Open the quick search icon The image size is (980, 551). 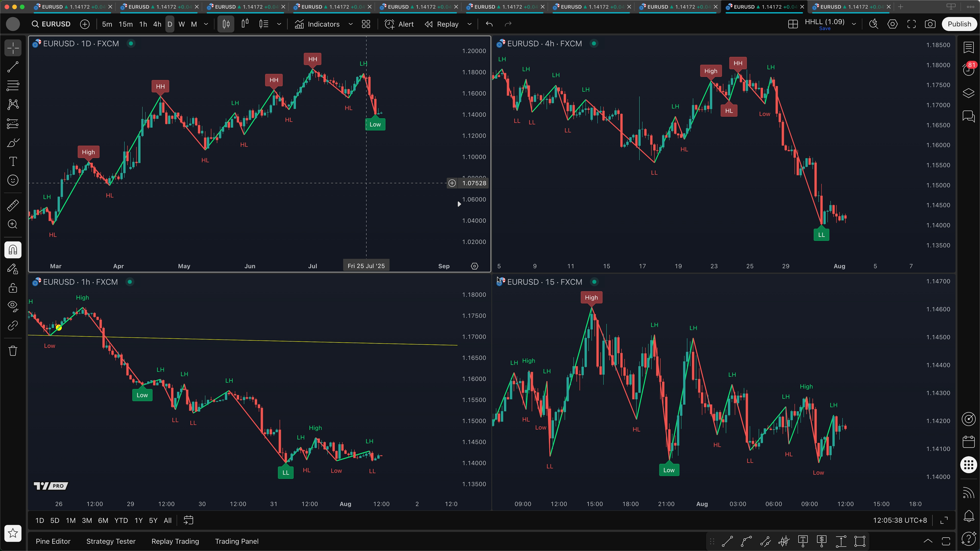874,24
